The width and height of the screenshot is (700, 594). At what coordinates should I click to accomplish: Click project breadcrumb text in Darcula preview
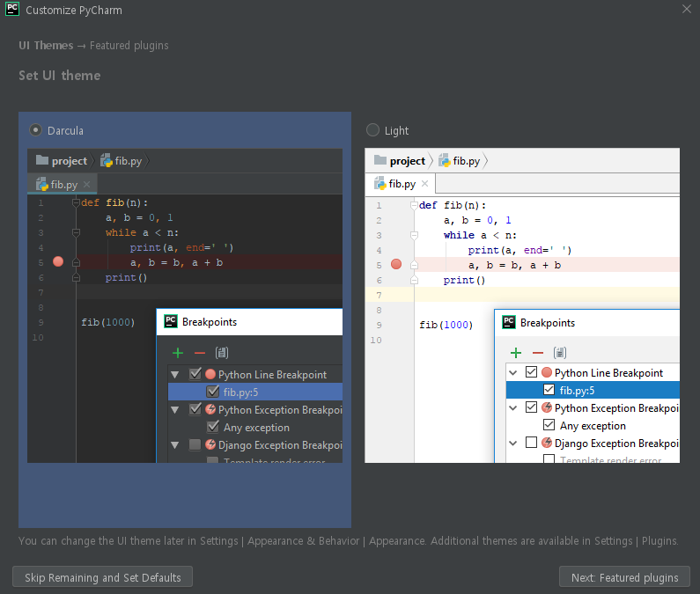[x=70, y=161]
